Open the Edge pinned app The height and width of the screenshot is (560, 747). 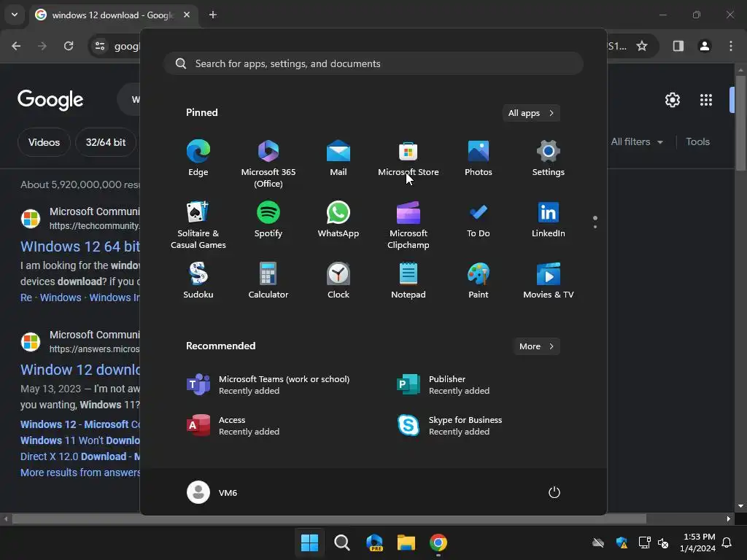click(x=198, y=158)
